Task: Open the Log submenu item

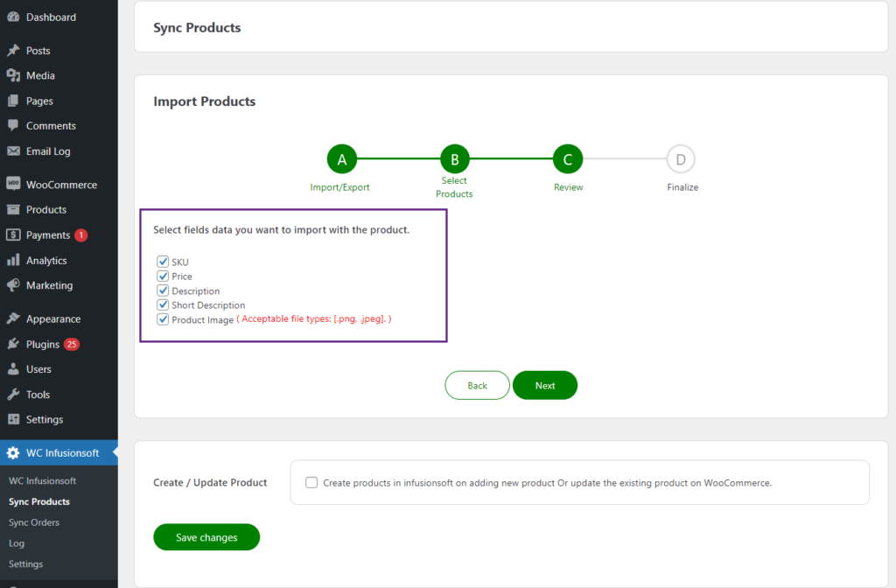Action: coord(17,542)
